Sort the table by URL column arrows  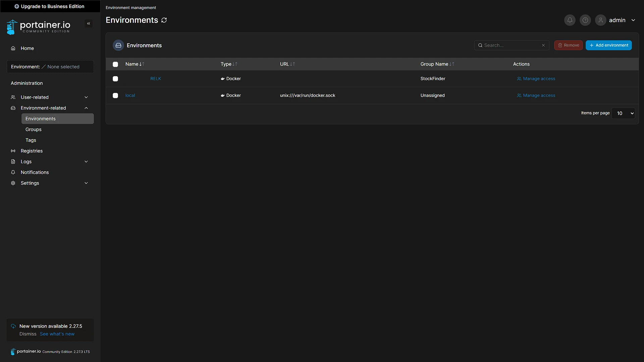[x=292, y=64]
